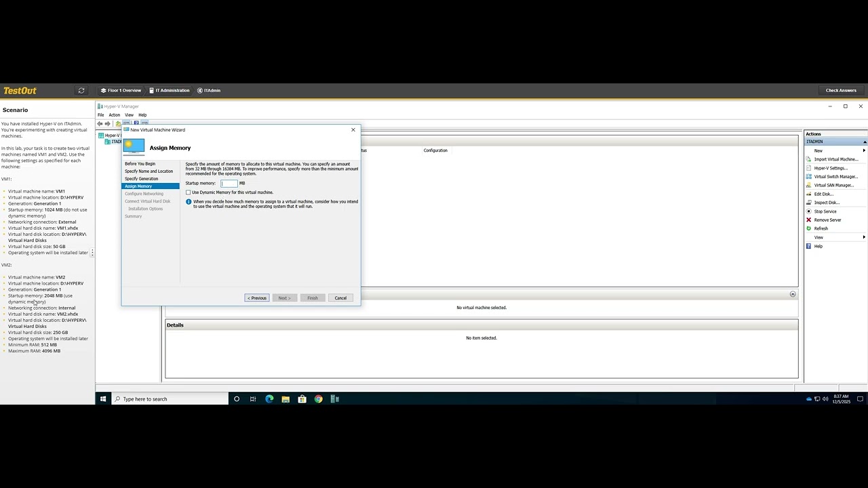Select Edit Disk in Actions pane

(823, 194)
